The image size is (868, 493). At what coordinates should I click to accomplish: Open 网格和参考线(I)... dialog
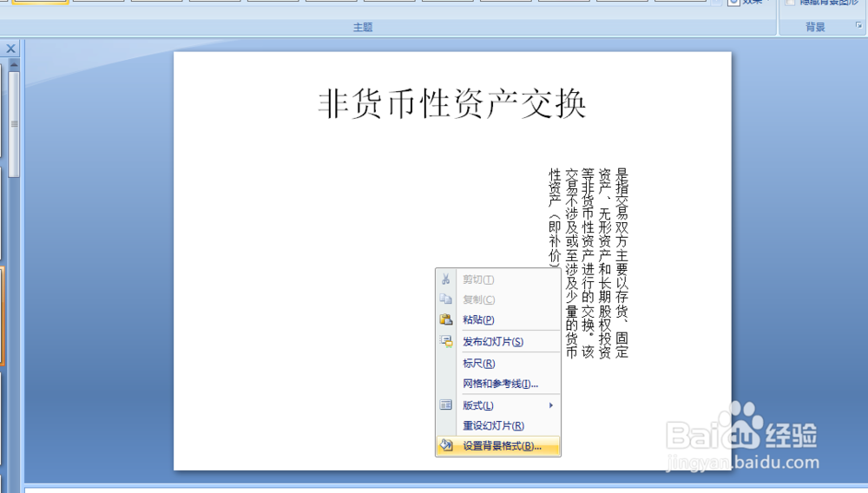[497, 384]
